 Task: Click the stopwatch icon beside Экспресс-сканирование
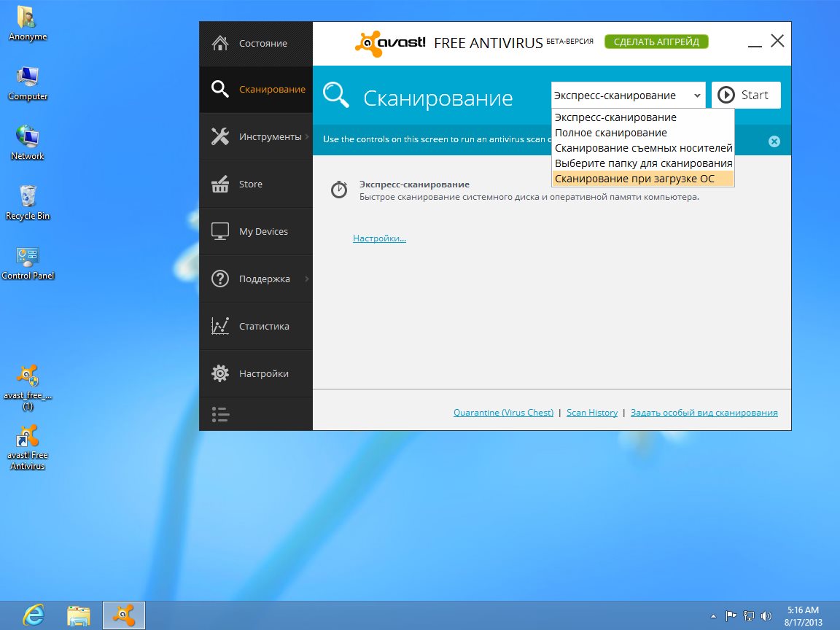[338, 190]
